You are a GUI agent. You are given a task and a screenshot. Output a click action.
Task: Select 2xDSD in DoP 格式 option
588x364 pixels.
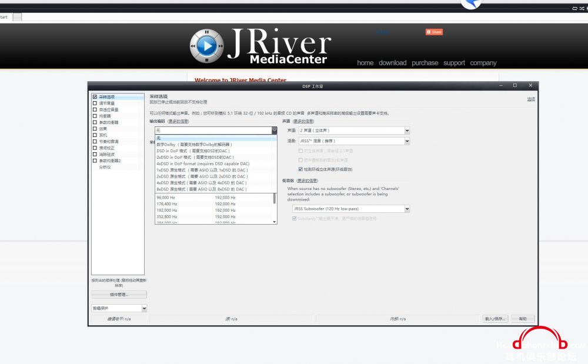click(x=216, y=157)
